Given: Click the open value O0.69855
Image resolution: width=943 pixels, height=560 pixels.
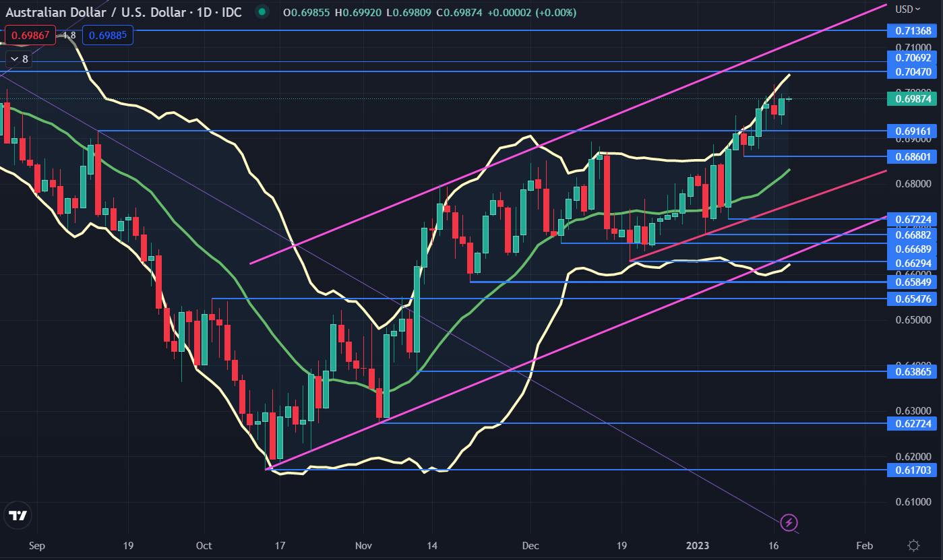Looking at the screenshot, I should tap(305, 13).
